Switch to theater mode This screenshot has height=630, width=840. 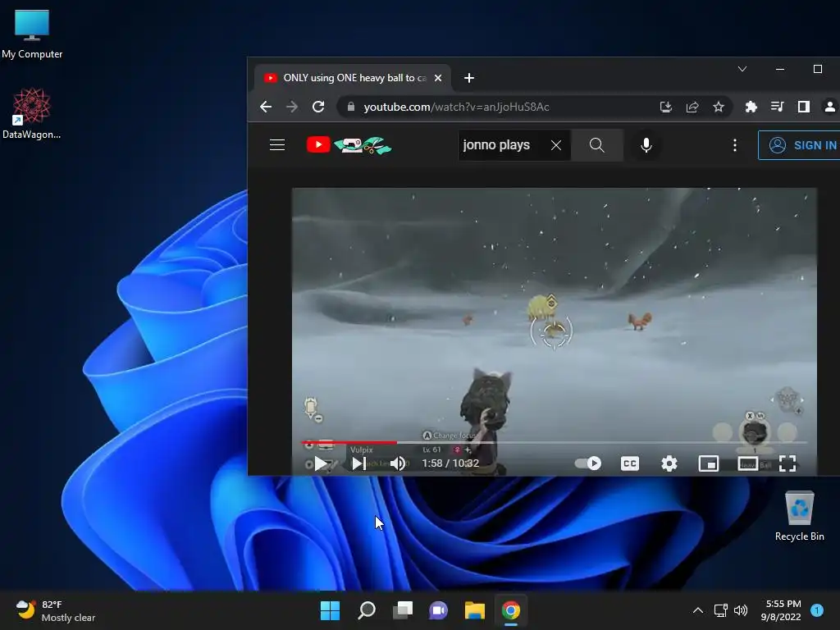click(748, 463)
